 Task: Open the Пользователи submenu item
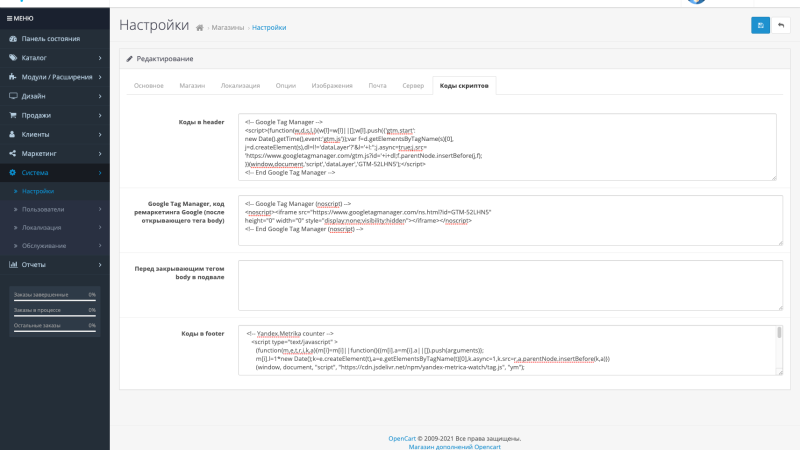(43, 209)
